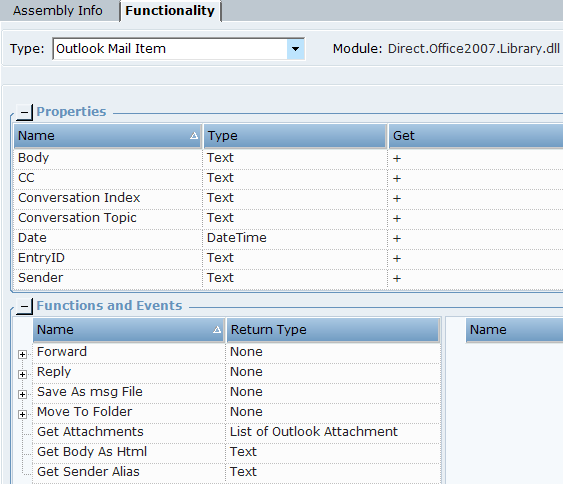
Task: Collapse the Functions and Events section
Action: pos(24,306)
